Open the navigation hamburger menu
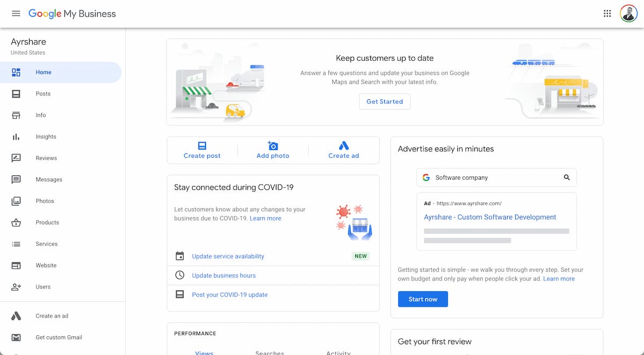 tap(16, 13)
